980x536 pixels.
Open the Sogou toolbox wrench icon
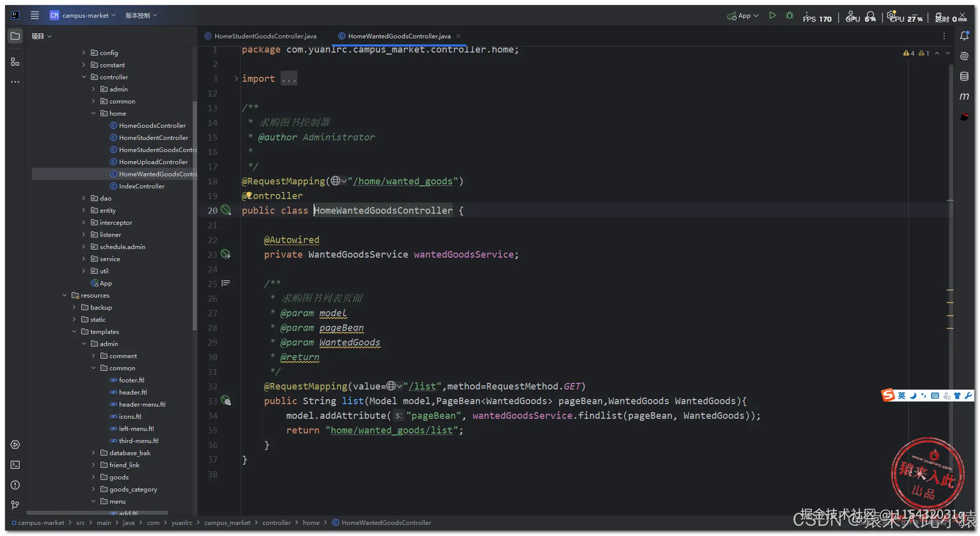coord(968,396)
